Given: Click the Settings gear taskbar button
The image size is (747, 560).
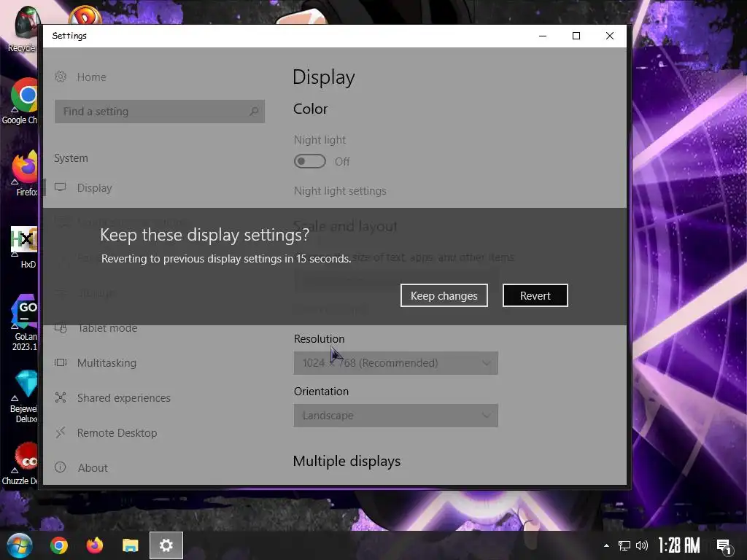Looking at the screenshot, I should (166, 545).
